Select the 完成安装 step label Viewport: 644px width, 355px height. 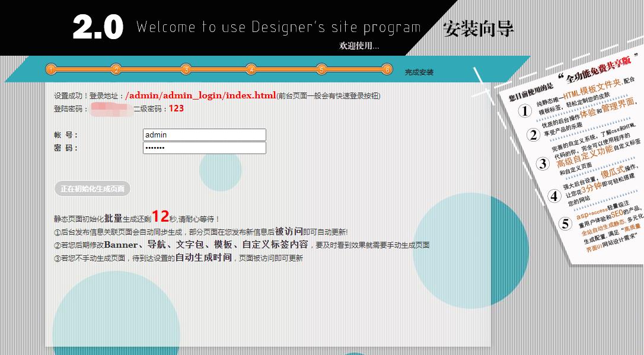click(419, 72)
